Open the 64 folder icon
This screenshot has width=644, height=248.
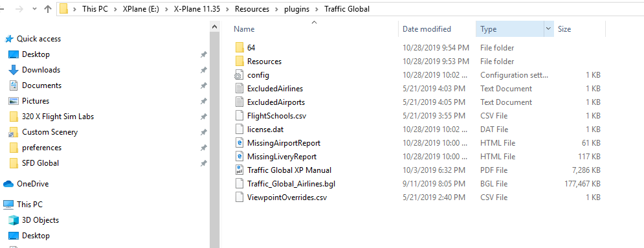[240, 48]
